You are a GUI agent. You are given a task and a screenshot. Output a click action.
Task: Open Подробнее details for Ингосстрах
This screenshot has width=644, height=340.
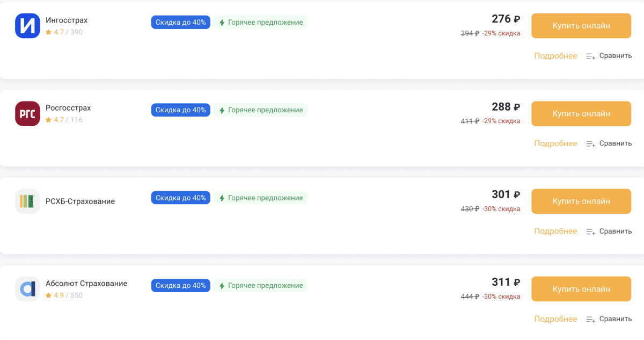(555, 56)
